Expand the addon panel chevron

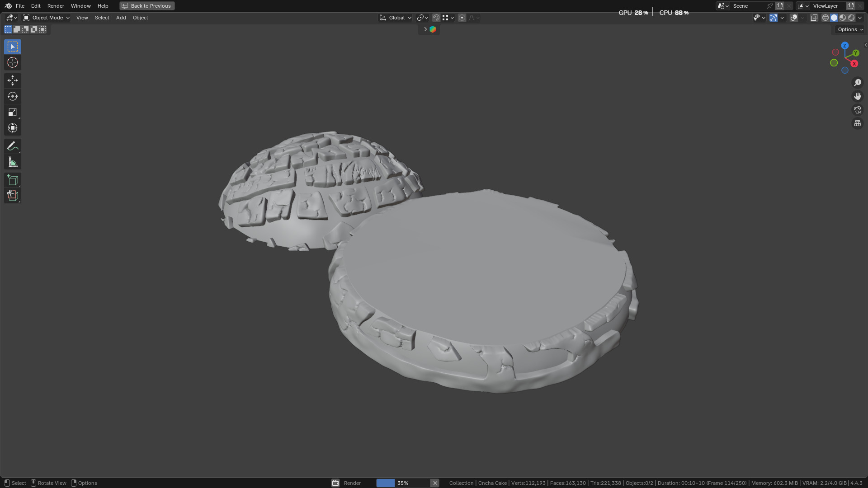coord(425,29)
